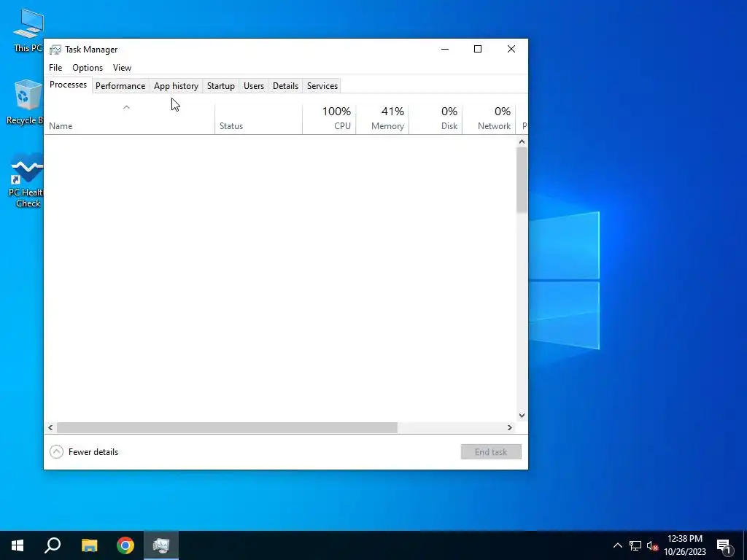
Task: Open taskbar Search
Action: 53,545
